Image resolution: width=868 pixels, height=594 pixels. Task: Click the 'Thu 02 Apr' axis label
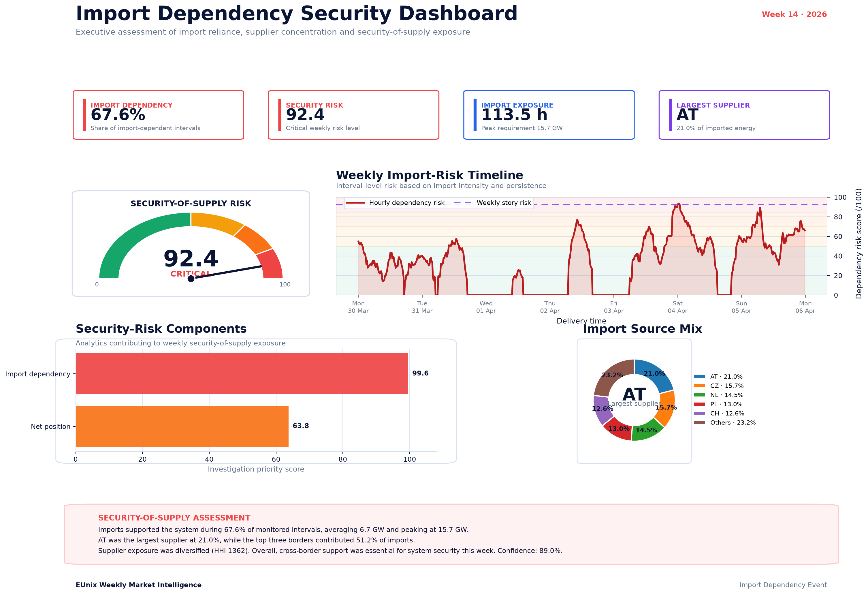[x=550, y=307]
